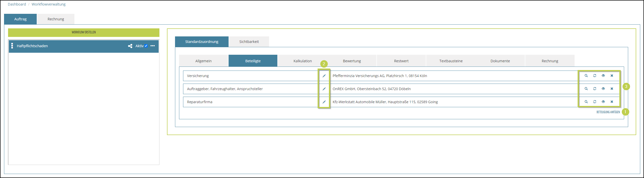Click the share icon on Haftpflichtschaden workflow
The height and width of the screenshot is (178, 644).
point(130,46)
